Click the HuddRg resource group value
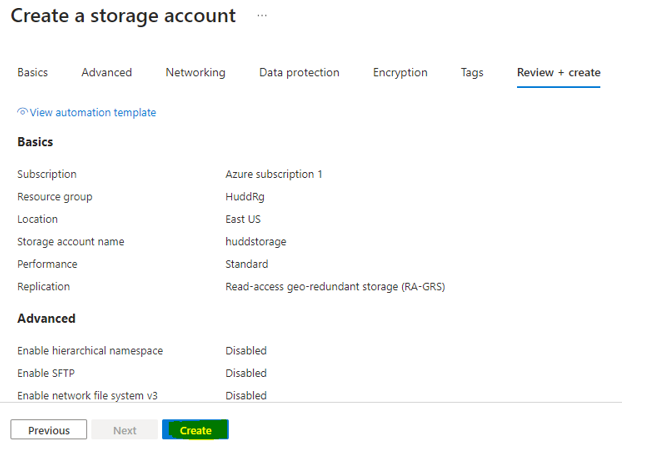The height and width of the screenshot is (452, 659). tap(245, 197)
